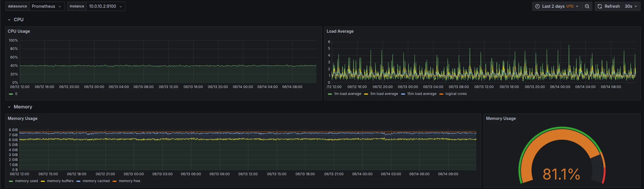Image resolution: width=644 pixels, height=189 pixels.
Task: Click the 100% axis label in CPU Usage
Action: pyautogui.click(x=13, y=40)
